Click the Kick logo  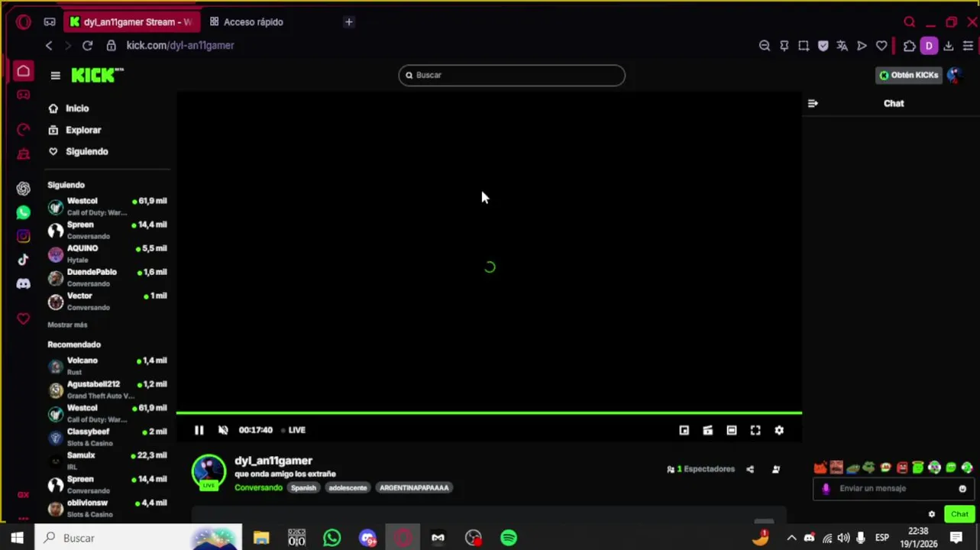(97, 75)
